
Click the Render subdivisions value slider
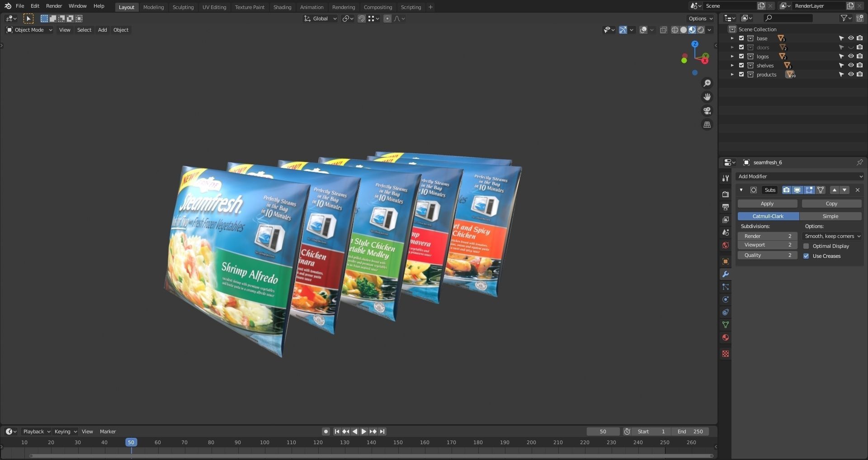click(768, 236)
